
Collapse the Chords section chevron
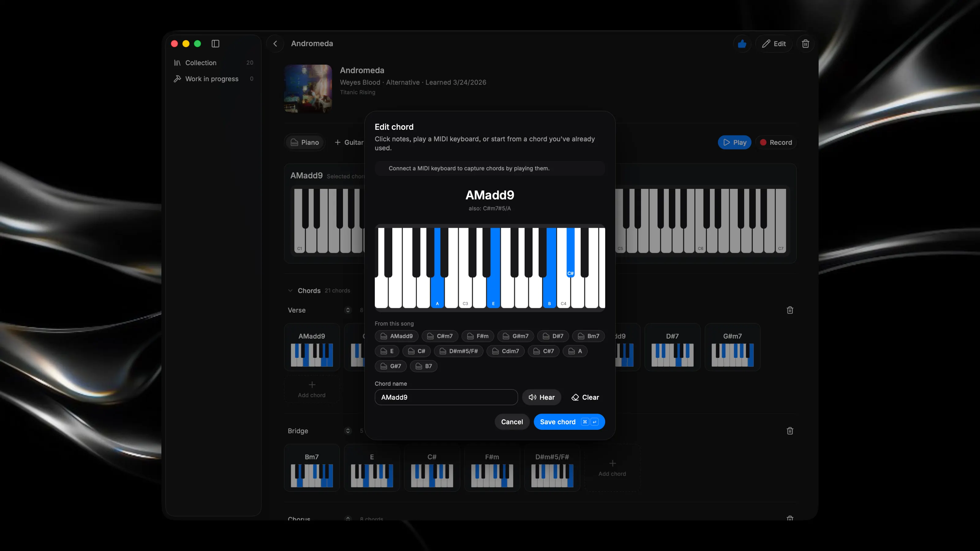tap(290, 290)
